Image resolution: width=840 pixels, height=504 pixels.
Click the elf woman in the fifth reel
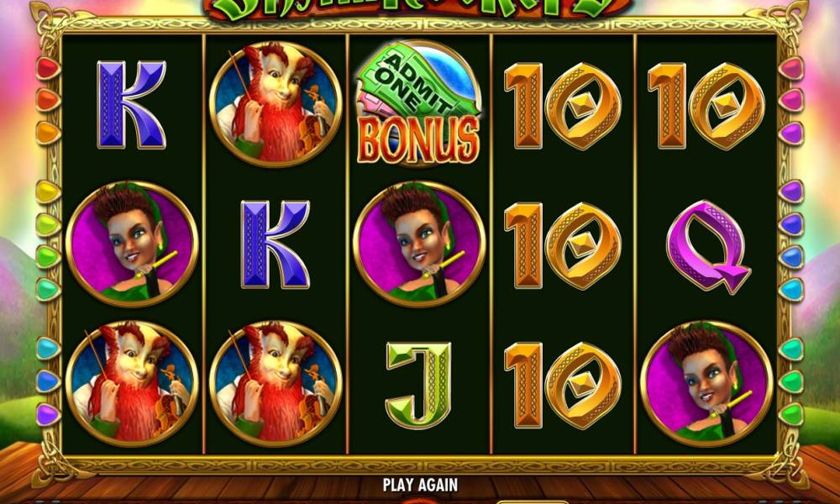tap(706, 384)
